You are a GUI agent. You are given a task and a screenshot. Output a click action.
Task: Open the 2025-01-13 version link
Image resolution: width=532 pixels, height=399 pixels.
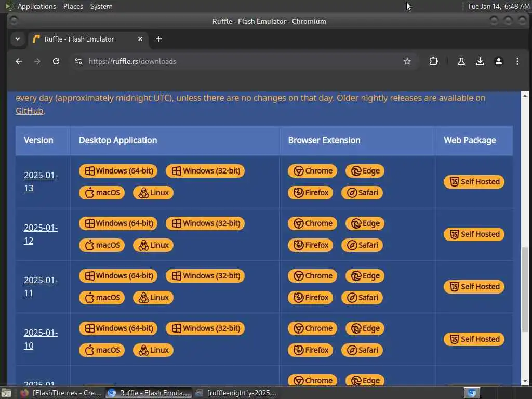pyautogui.click(x=41, y=181)
